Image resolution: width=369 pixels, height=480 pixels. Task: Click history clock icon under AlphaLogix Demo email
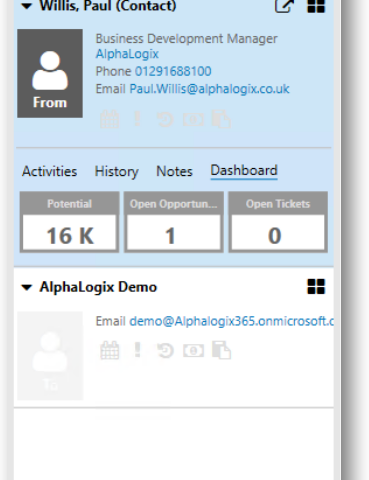pos(165,351)
